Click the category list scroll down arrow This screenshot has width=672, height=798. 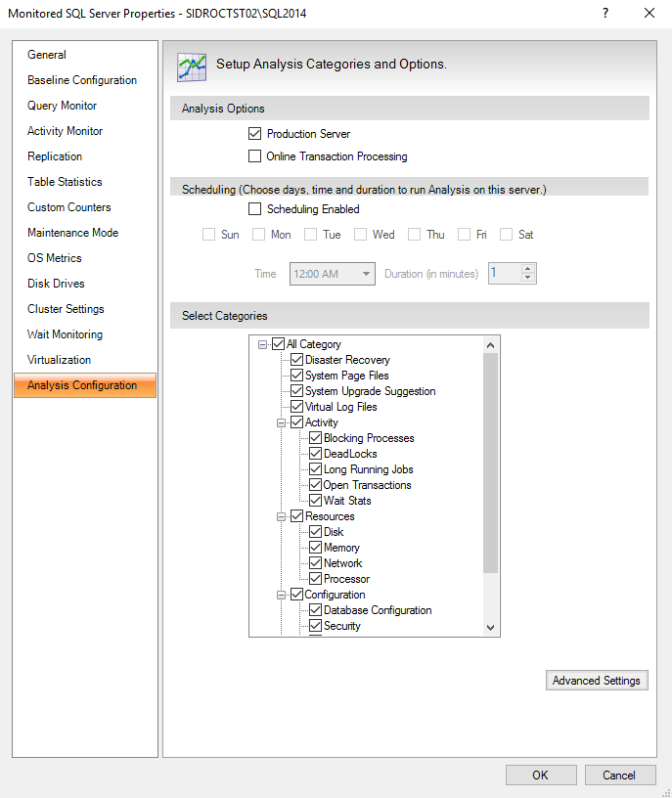[490, 628]
